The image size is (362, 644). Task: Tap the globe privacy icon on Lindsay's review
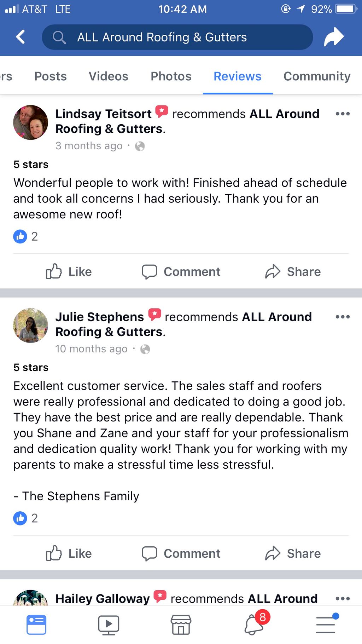[140, 146]
